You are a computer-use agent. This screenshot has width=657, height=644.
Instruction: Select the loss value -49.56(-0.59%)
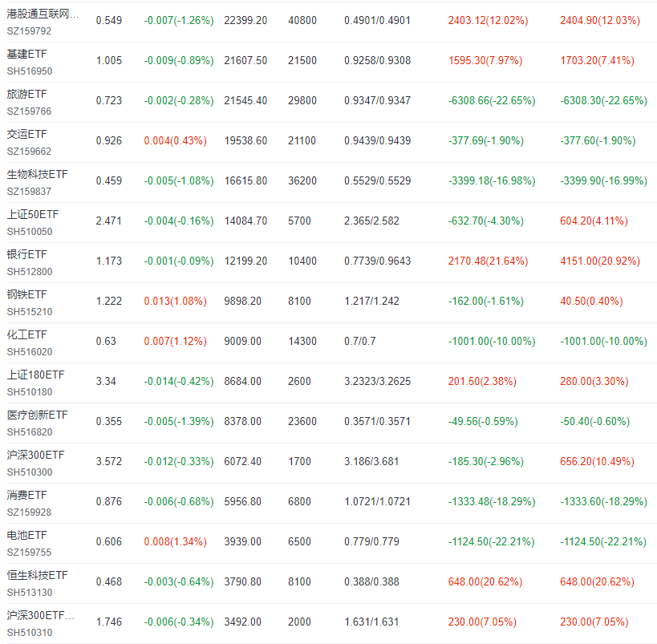coord(483,422)
